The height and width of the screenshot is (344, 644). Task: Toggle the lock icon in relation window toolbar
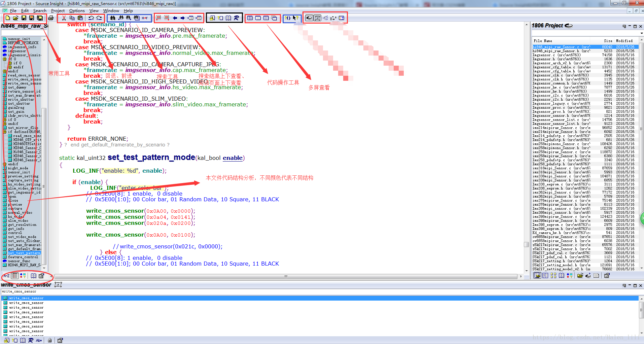50,340
